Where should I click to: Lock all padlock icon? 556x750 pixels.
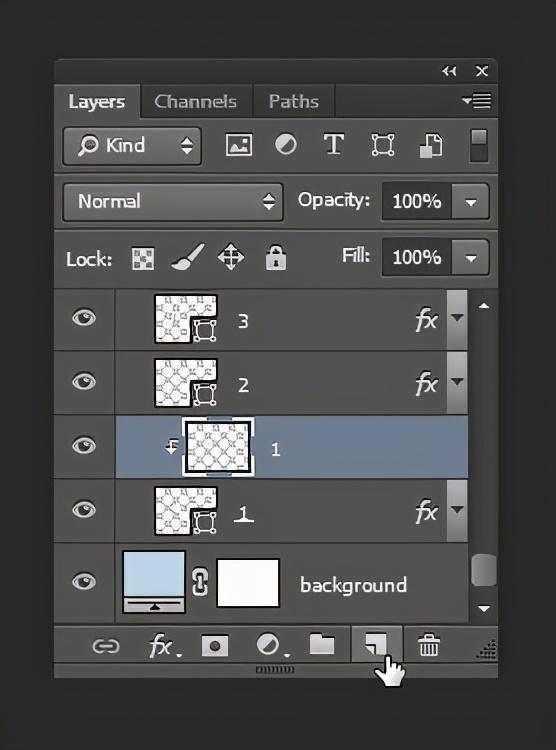[276, 257]
